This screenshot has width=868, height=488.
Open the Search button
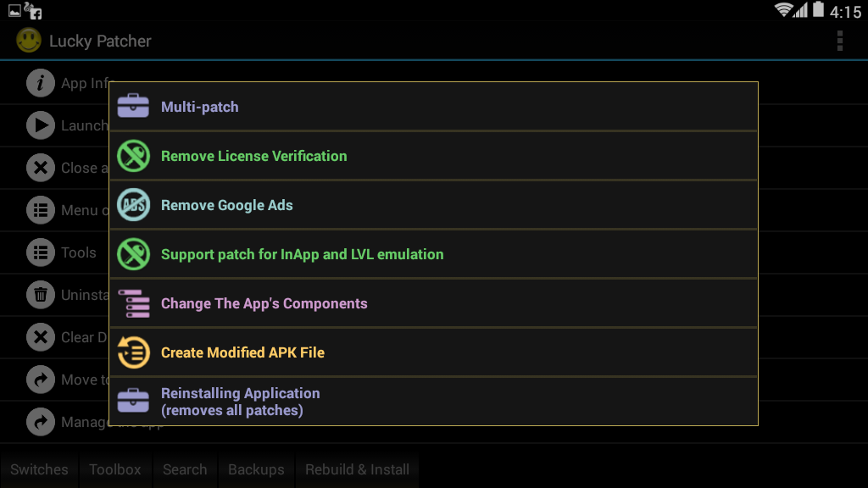(x=185, y=469)
